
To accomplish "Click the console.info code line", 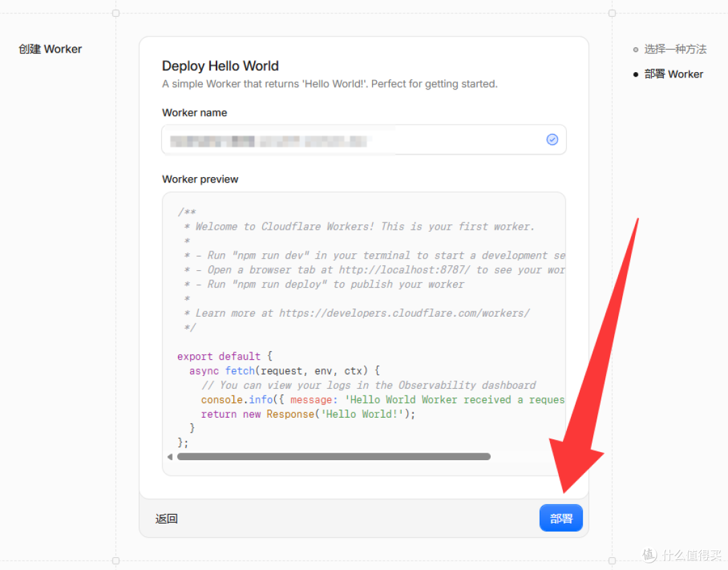I will [383, 400].
